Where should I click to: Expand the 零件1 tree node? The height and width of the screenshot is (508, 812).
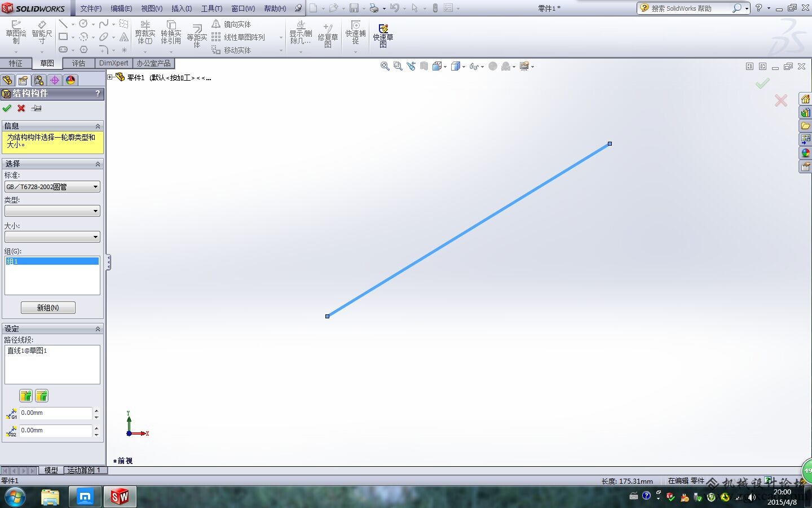110,77
